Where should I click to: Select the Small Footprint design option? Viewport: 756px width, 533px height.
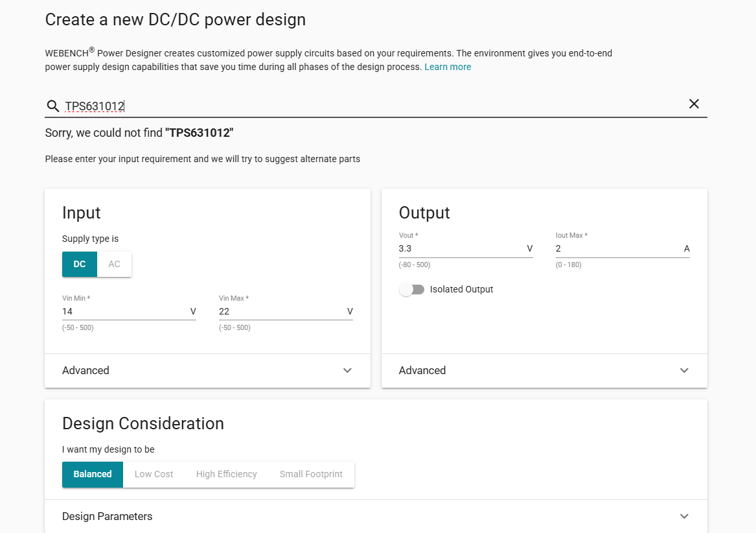tap(311, 474)
